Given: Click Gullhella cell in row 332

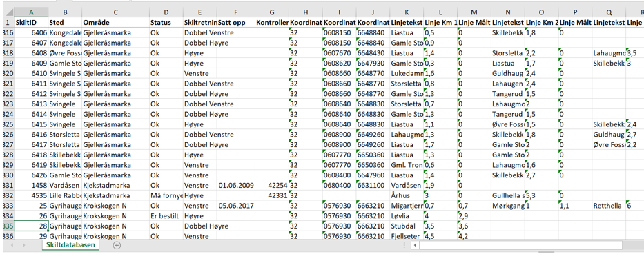Looking at the screenshot, I should pos(507,195).
